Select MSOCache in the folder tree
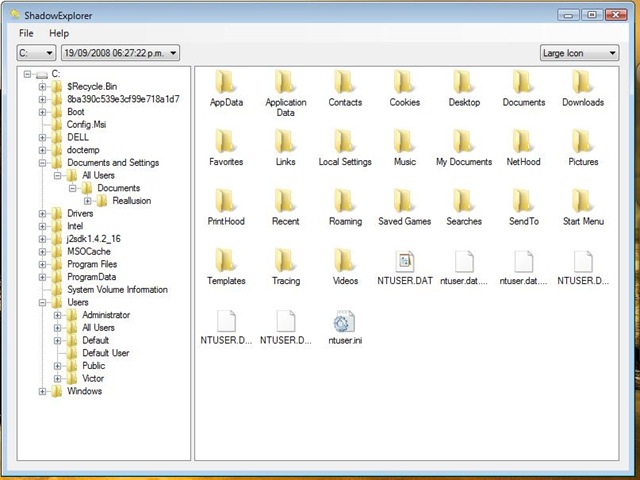This screenshot has height=480, width=640. point(89,251)
